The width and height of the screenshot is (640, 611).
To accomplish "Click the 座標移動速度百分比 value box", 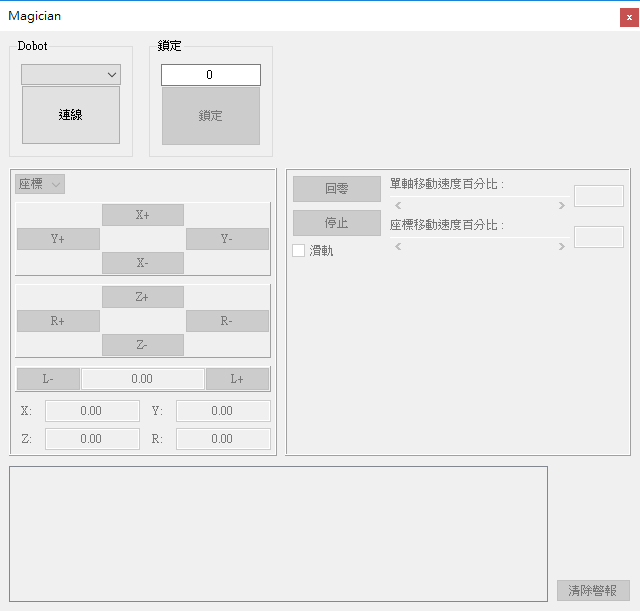I will click(x=599, y=237).
